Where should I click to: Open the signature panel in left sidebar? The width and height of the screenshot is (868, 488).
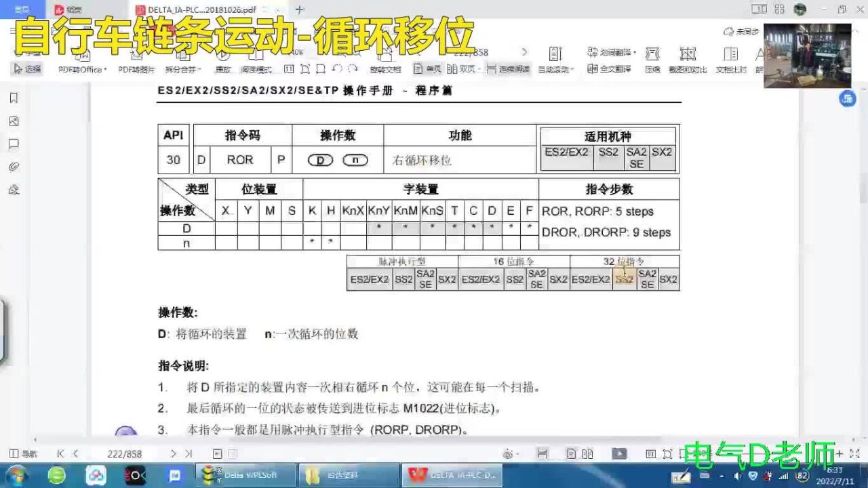coord(14,190)
